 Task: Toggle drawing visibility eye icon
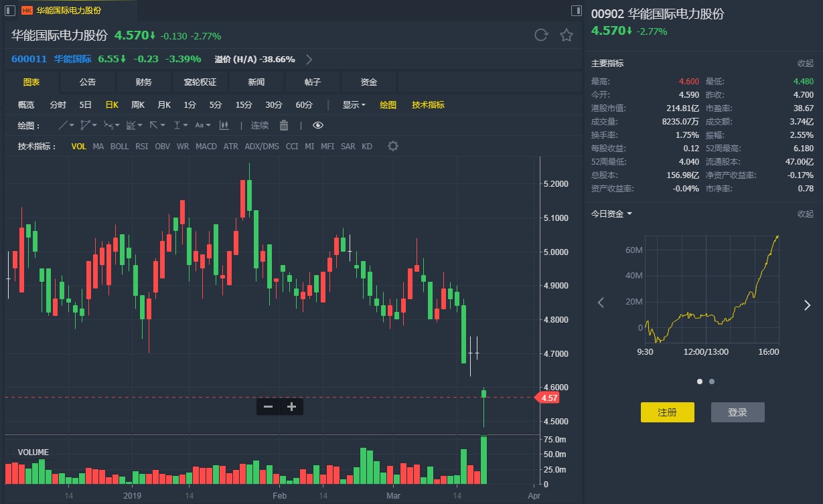(x=318, y=125)
